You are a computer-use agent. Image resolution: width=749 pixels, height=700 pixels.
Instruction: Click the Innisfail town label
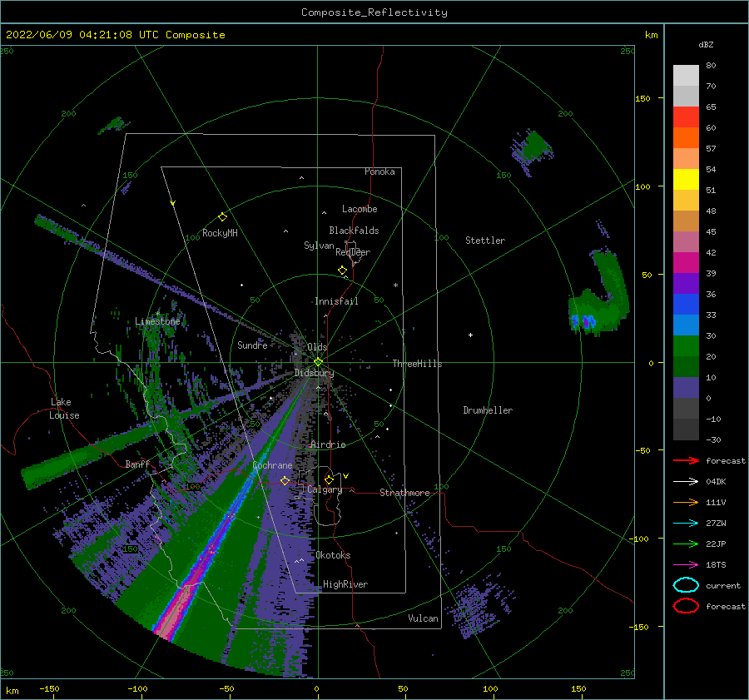(336, 301)
